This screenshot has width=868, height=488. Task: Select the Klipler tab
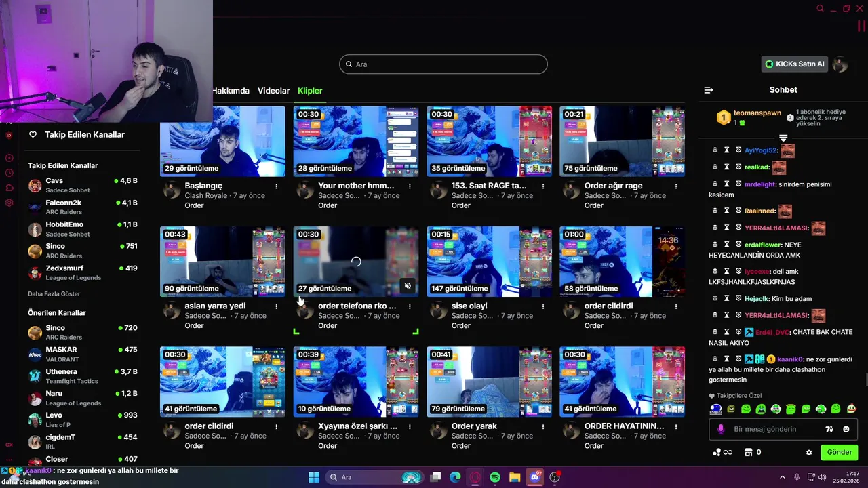click(x=310, y=91)
